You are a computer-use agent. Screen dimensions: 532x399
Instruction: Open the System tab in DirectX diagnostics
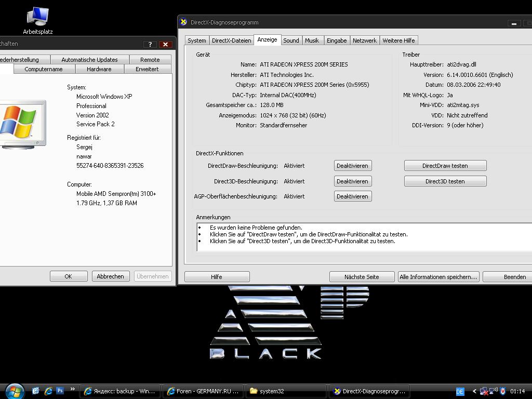[x=197, y=41]
